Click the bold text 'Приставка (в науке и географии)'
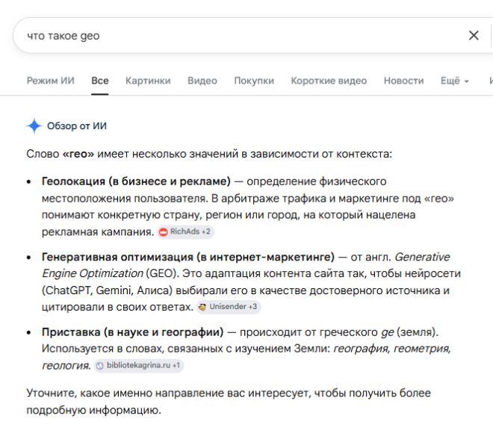 (133, 332)
